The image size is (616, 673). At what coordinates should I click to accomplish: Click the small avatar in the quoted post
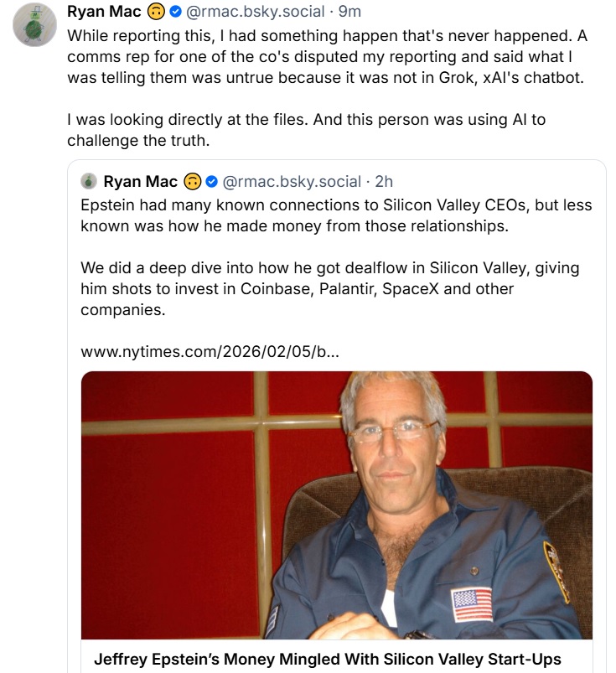click(88, 181)
